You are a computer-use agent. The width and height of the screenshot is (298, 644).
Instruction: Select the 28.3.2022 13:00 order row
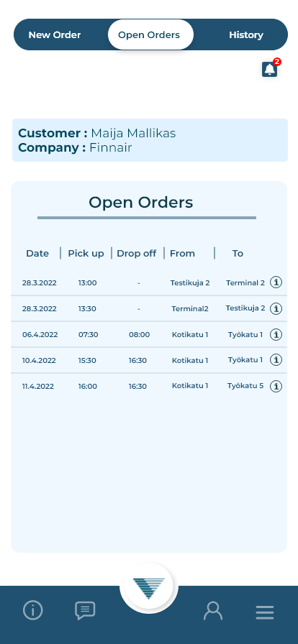coord(149,282)
